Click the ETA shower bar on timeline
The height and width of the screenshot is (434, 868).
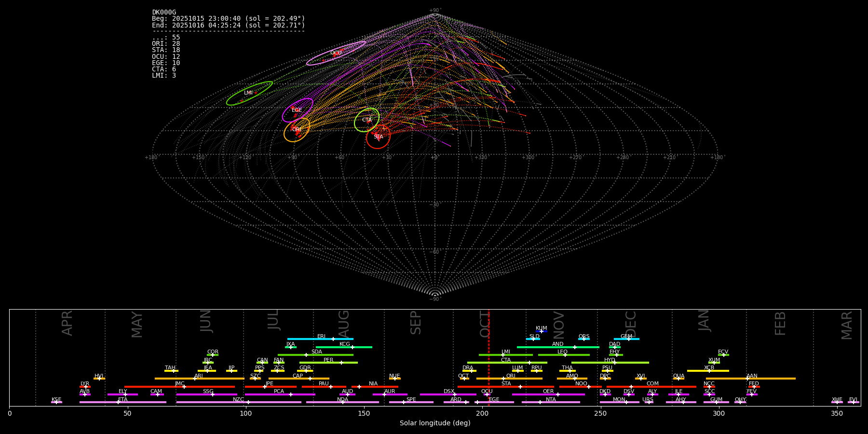(123, 402)
